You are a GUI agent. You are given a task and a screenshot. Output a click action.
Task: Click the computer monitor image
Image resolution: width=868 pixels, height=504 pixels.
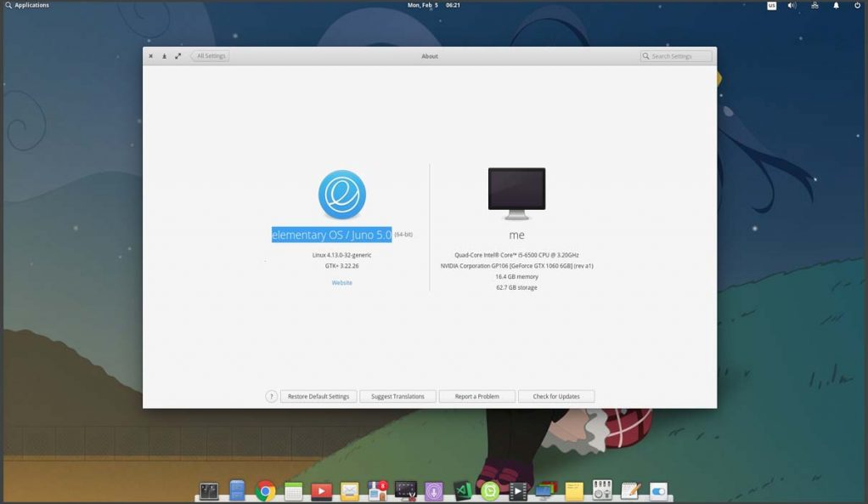(x=516, y=193)
